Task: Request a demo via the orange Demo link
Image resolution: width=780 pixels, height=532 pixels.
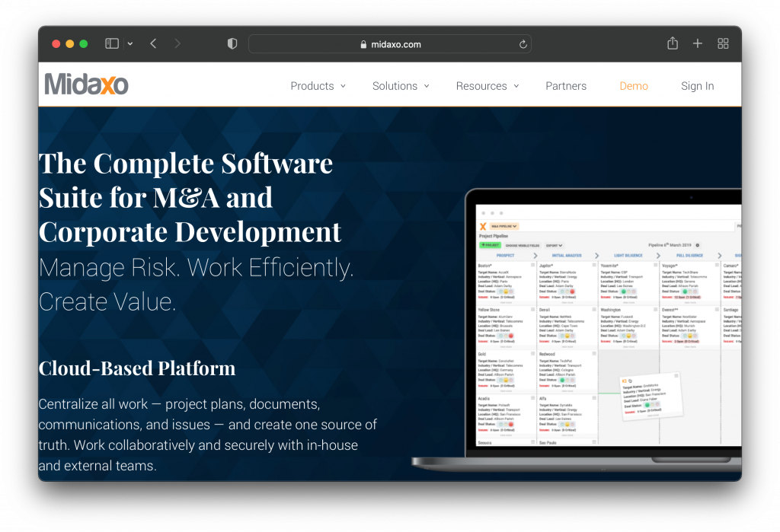Action: pyautogui.click(x=634, y=86)
